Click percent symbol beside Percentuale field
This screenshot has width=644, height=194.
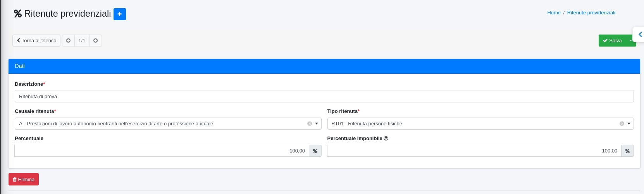[x=315, y=151]
